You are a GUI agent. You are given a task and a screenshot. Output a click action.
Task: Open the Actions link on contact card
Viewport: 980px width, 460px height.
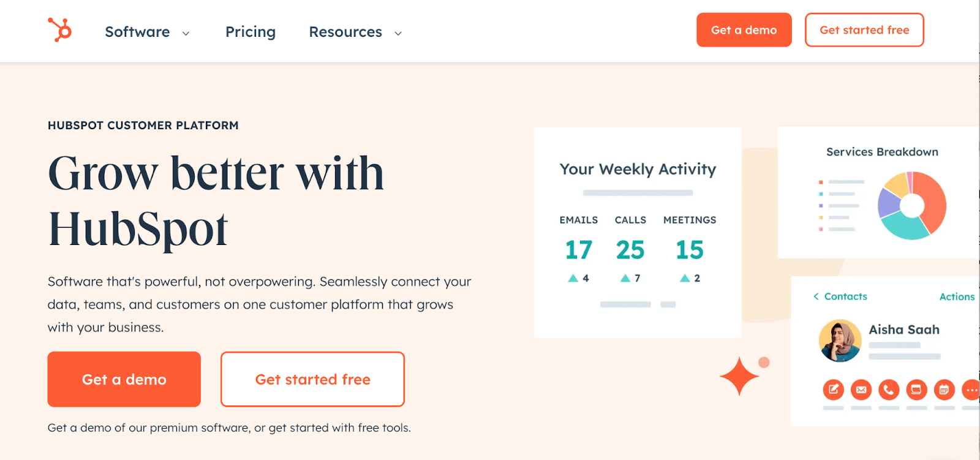(x=957, y=296)
